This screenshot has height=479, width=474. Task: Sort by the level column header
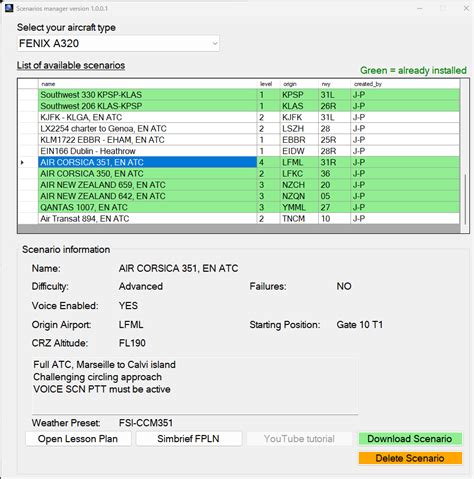268,84
